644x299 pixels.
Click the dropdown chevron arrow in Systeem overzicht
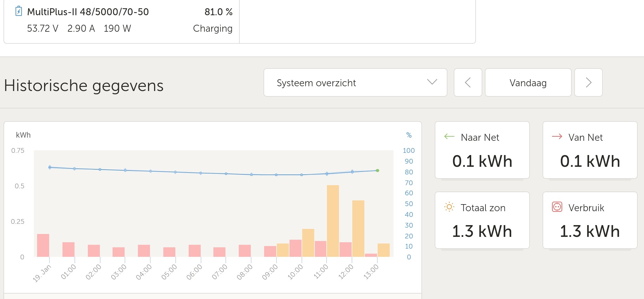[432, 82]
